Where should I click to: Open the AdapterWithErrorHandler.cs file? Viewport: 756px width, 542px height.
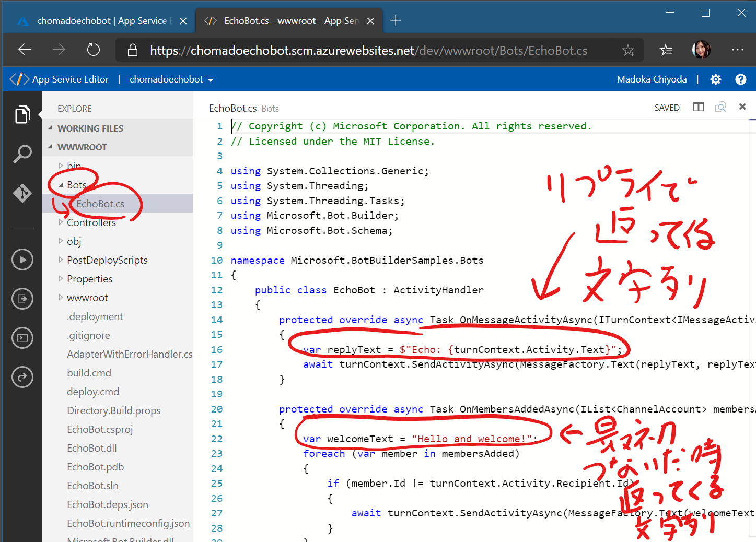129,354
